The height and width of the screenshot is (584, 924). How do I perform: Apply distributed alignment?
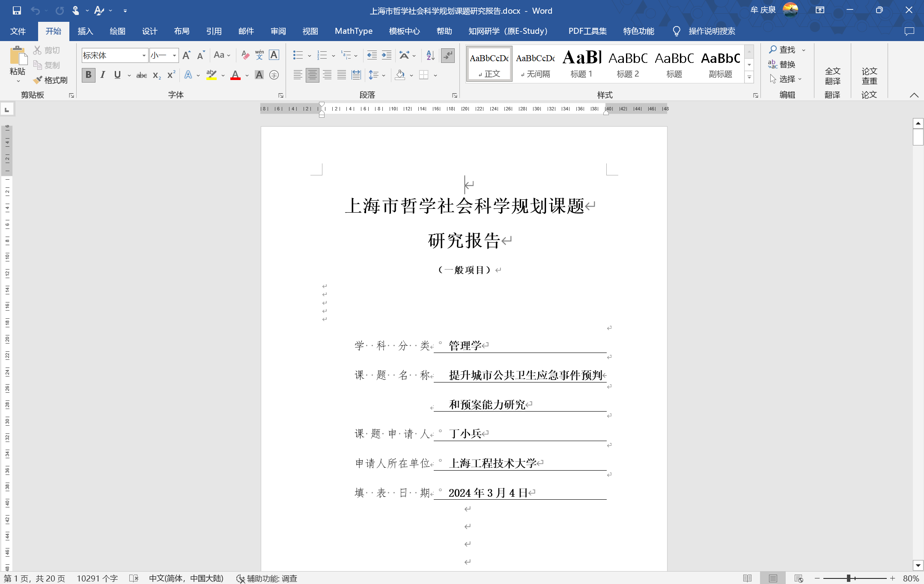coord(356,75)
